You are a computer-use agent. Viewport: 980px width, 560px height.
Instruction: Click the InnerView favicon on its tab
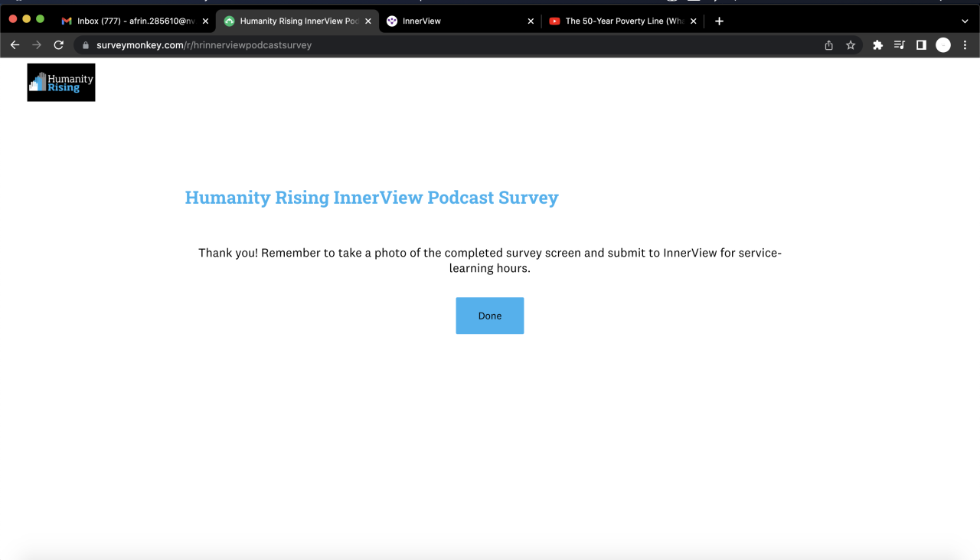click(392, 21)
